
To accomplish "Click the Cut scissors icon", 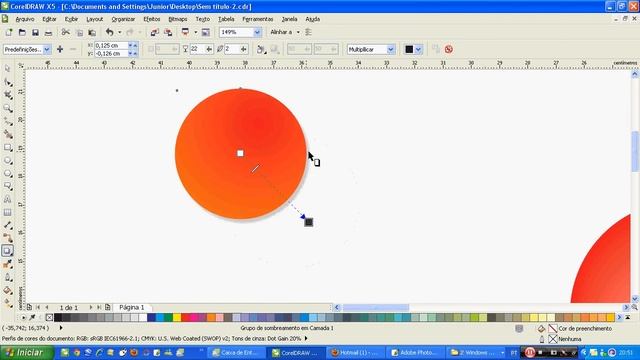I will coord(65,32).
